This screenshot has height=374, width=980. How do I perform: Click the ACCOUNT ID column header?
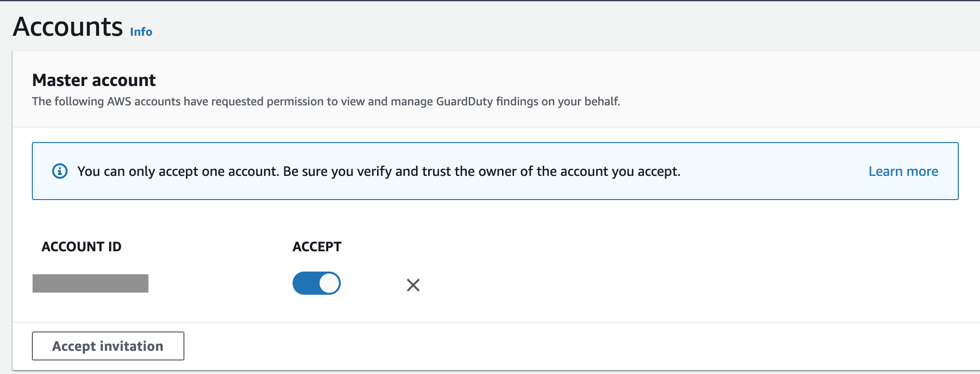(x=82, y=247)
